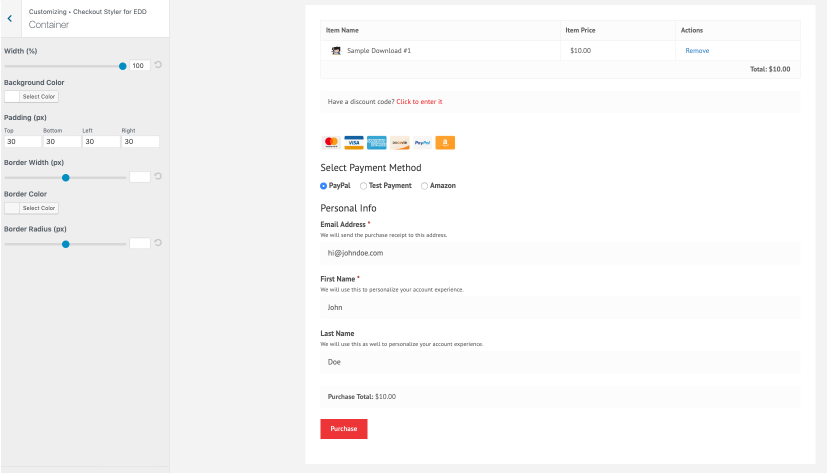The width and height of the screenshot is (827, 473).
Task: Click the Padding Bottom input field
Action: pos(62,141)
